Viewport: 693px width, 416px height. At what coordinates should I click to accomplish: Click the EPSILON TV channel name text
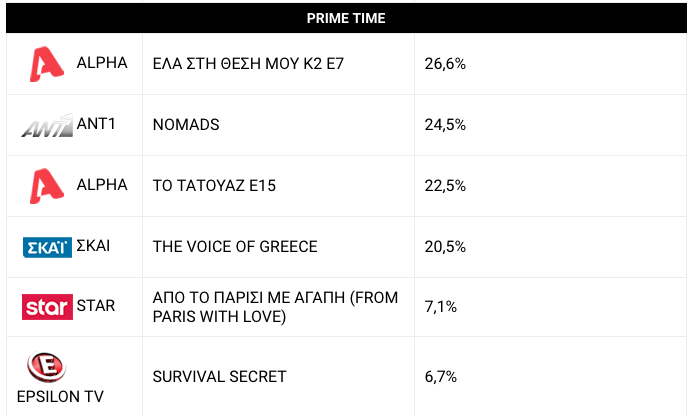60,397
